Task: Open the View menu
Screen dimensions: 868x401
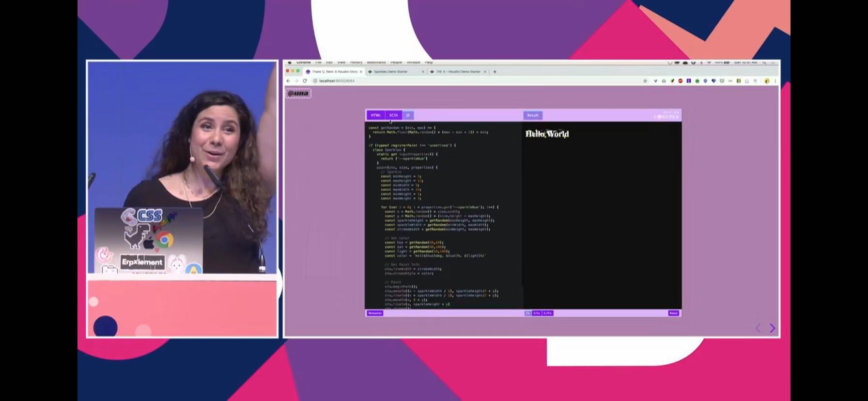Action: tap(341, 62)
